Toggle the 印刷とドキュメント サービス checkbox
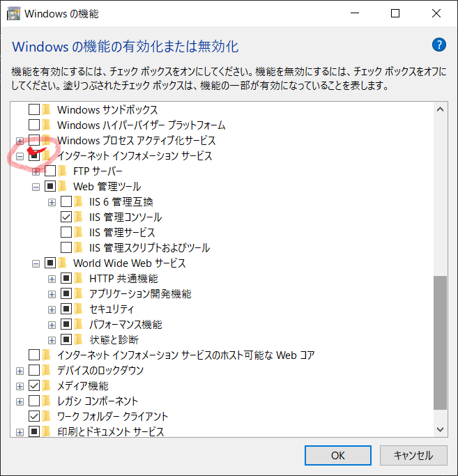This screenshot has height=476, width=458. 34,431
